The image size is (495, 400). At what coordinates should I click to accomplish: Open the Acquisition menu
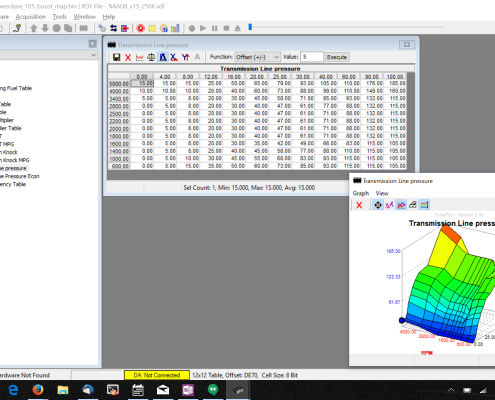point(31,17)
